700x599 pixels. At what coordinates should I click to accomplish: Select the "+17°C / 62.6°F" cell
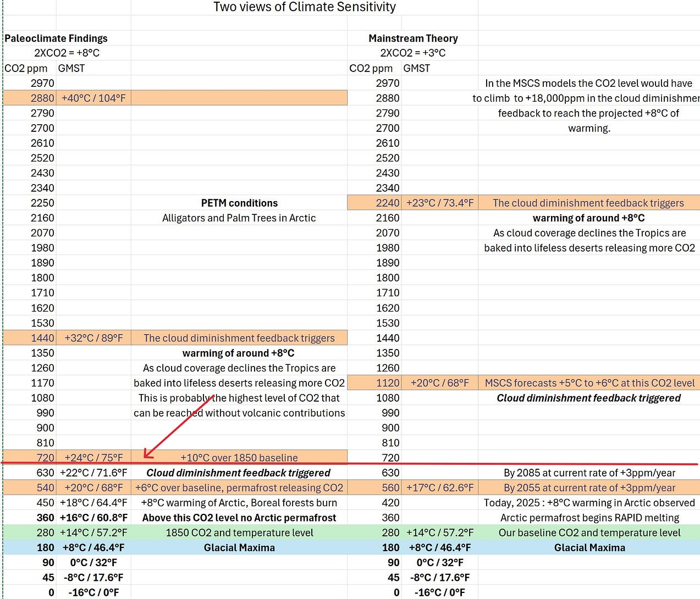pyautogui.click(x=440, y=488)
